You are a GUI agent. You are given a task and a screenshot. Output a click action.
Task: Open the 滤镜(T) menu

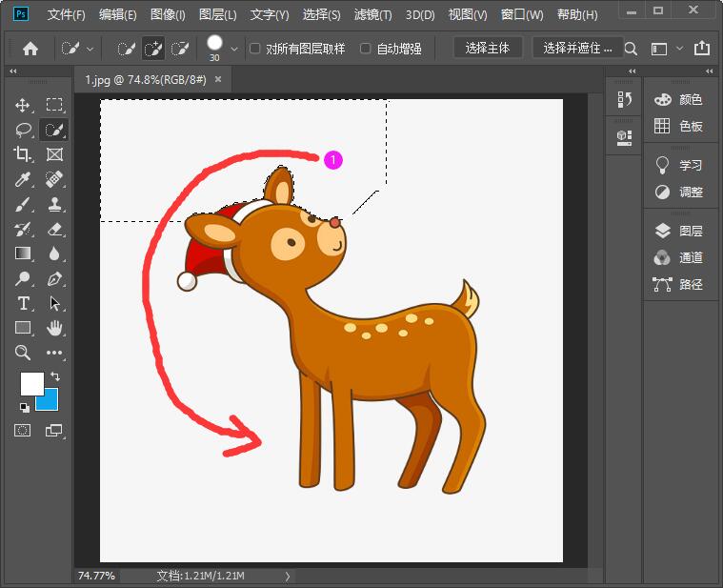coord(374,15)
